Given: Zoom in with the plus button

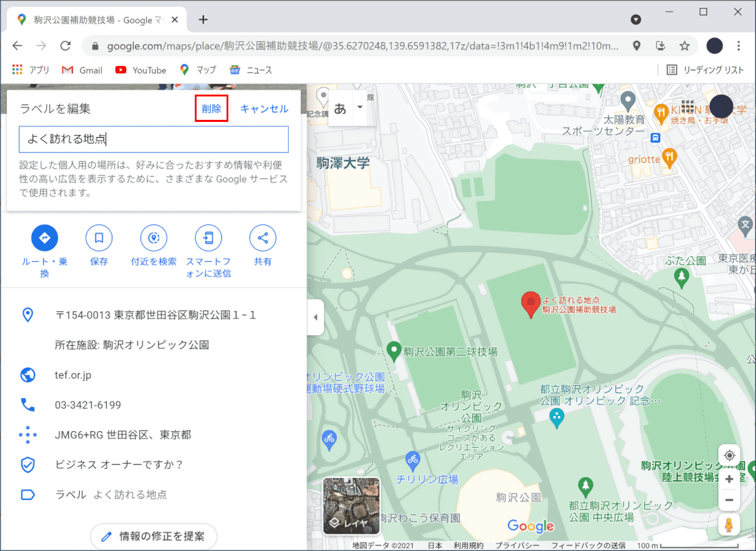Looking at the screenshot, I should pyautogui.click(x=729, y=479).
